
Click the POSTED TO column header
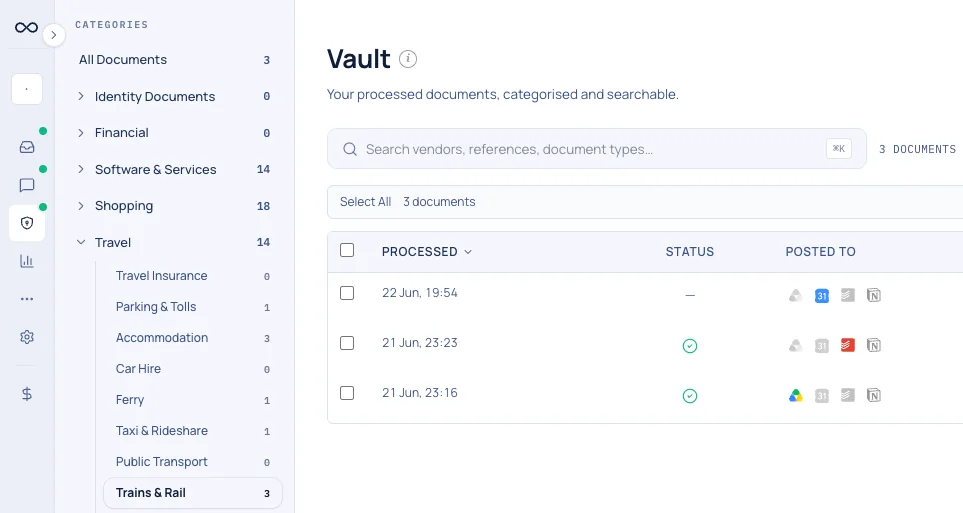821,252
